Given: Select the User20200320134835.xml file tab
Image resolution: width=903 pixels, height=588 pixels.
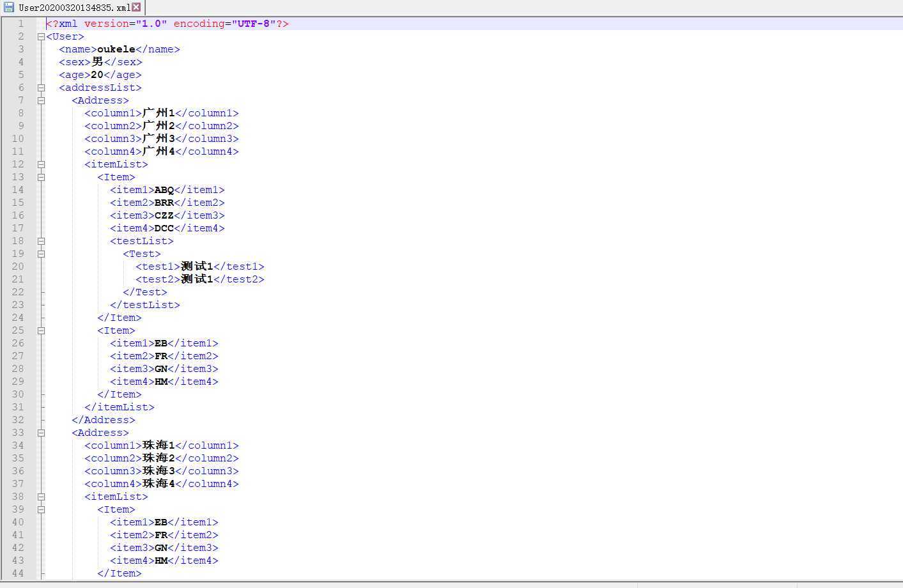Looking at the screenshot, I should (73, 8).
